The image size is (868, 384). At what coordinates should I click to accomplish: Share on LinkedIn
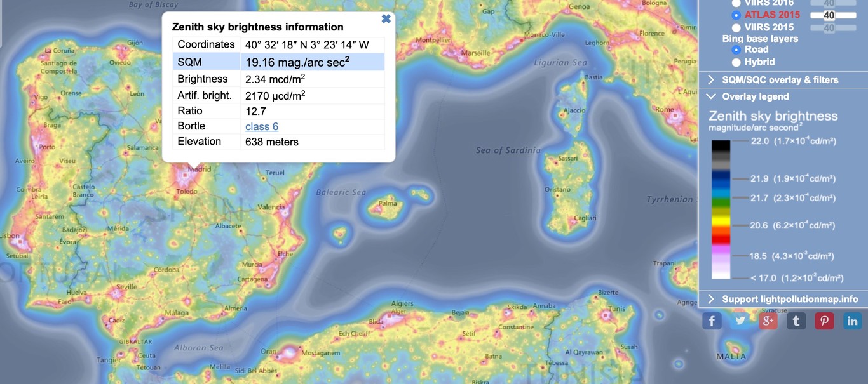(x=852, y=321)
